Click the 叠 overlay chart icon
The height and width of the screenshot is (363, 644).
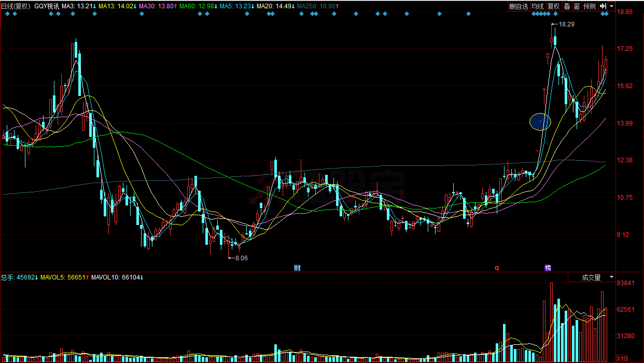coord(567,6)
